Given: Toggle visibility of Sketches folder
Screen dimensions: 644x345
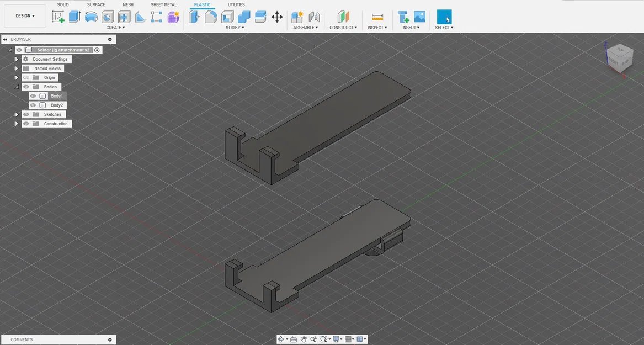Looking at the screenshot, I should coord(26,114).
